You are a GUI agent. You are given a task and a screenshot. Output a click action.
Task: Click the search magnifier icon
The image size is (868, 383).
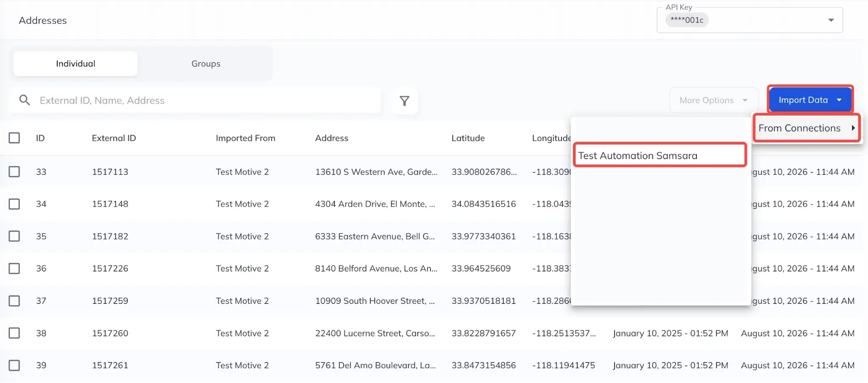tap(25, 100)
